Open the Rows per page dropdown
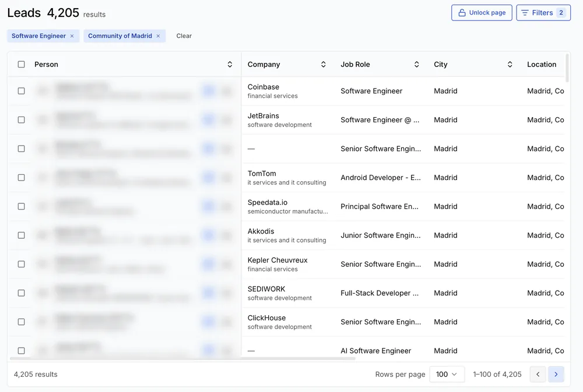The height and width of the screenshot is (392, 583). point(447,374)
